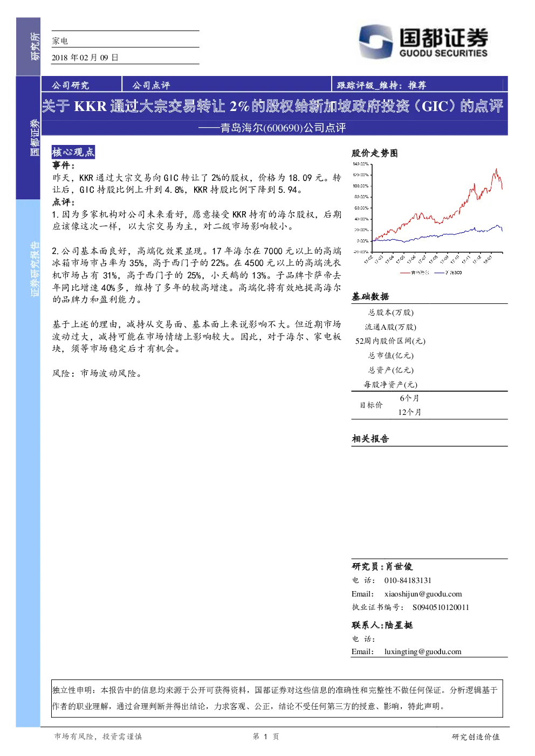Click the blue line legend entry
The image size is (535, 756).
click(449, 273)
